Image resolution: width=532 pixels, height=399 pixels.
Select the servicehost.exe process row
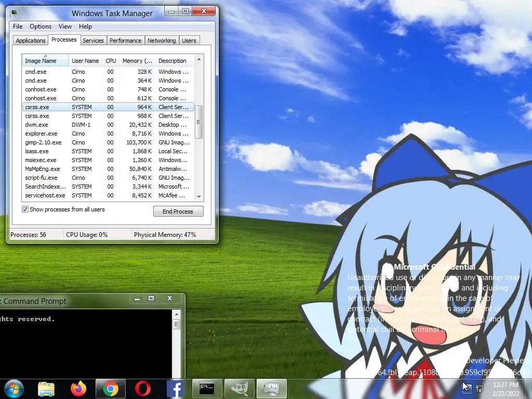[108, 195]
